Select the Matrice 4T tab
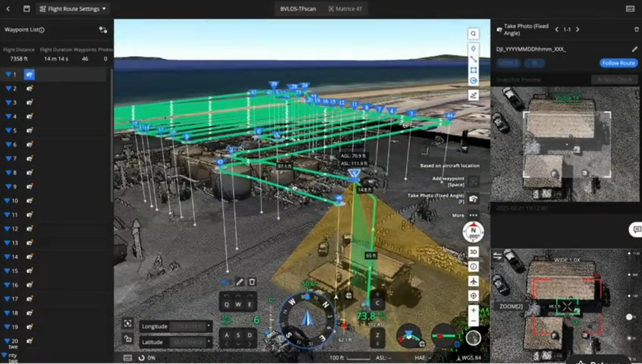 [344, 9]
